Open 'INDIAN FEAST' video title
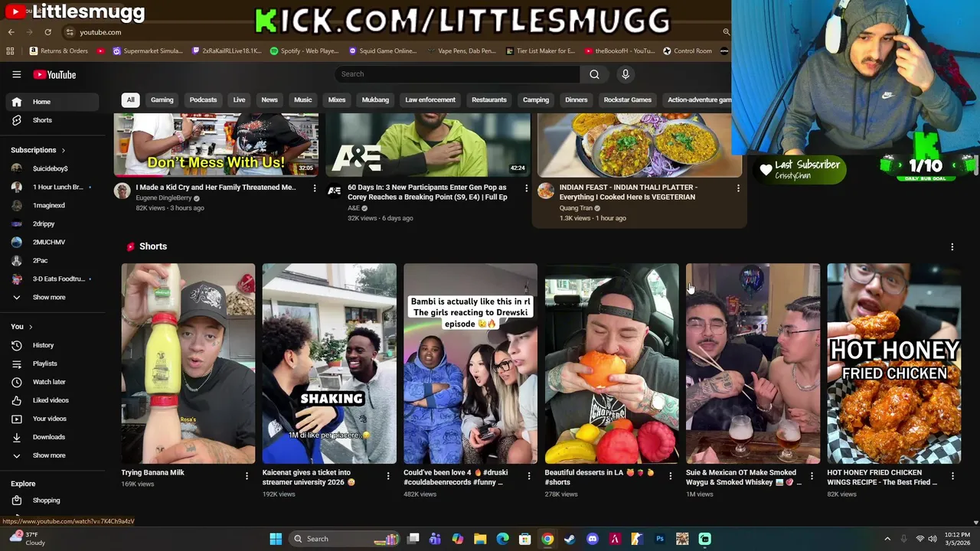The height and width of the screenshot is (551, 980). (x=628, y=192)
